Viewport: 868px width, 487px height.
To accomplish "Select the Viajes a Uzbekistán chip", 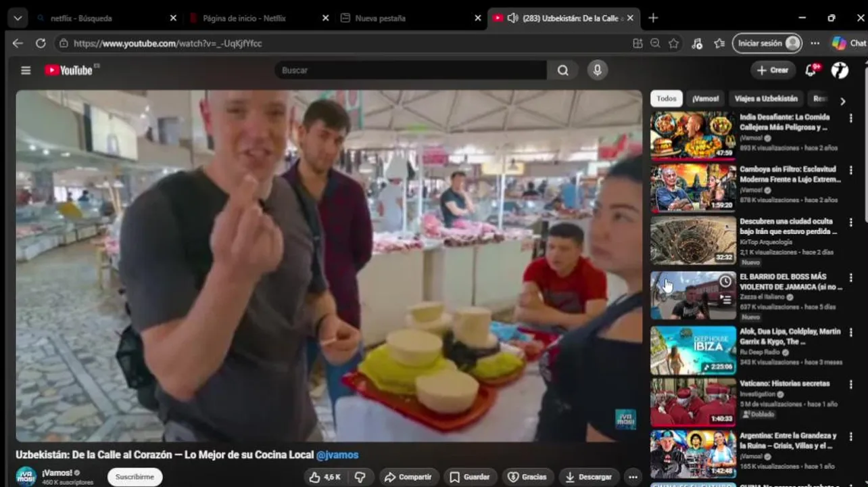I will tap(765, 99).
